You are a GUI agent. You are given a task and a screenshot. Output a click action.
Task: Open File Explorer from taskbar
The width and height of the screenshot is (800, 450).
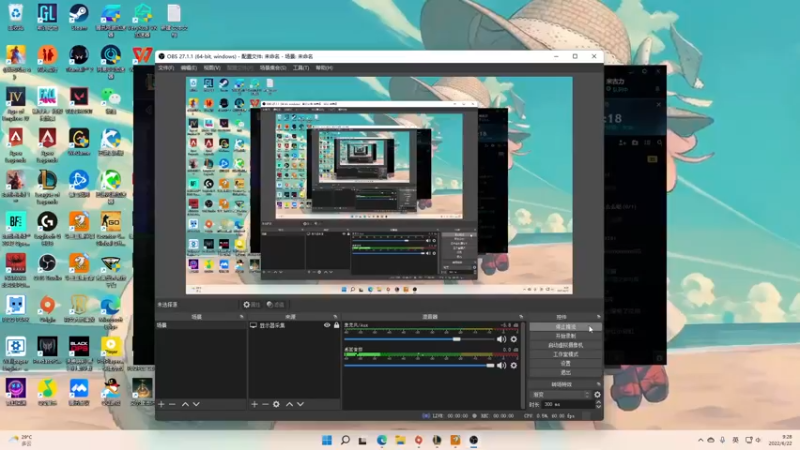400,440
